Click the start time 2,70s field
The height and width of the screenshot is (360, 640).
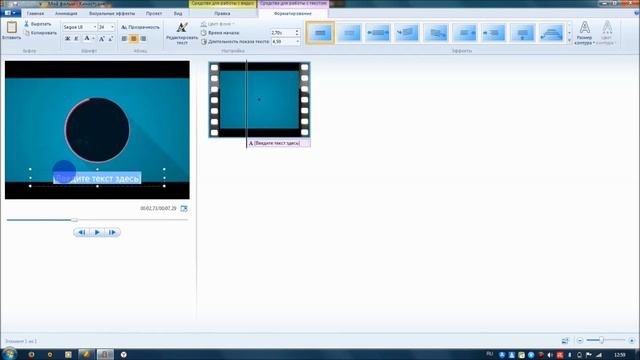tap(282, 33)
